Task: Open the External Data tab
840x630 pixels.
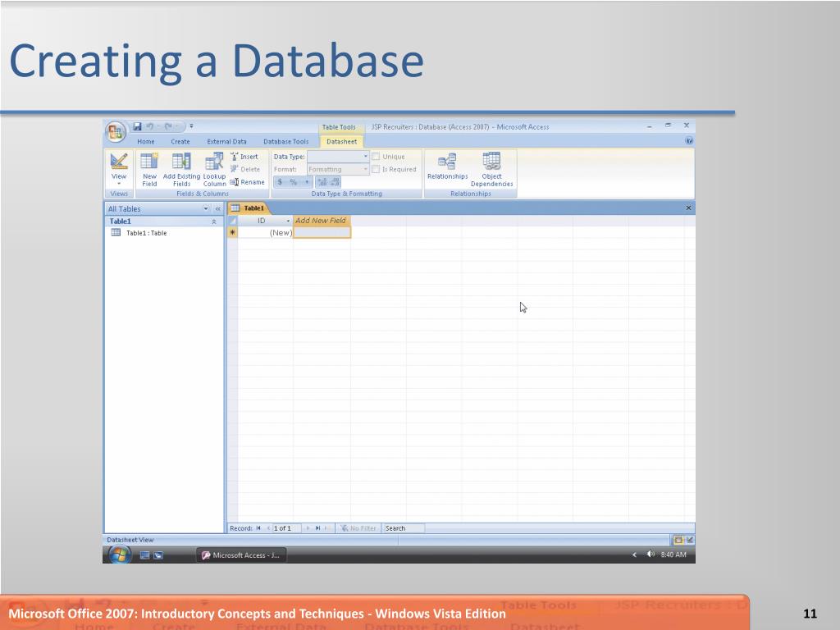Action: [226, 142]
